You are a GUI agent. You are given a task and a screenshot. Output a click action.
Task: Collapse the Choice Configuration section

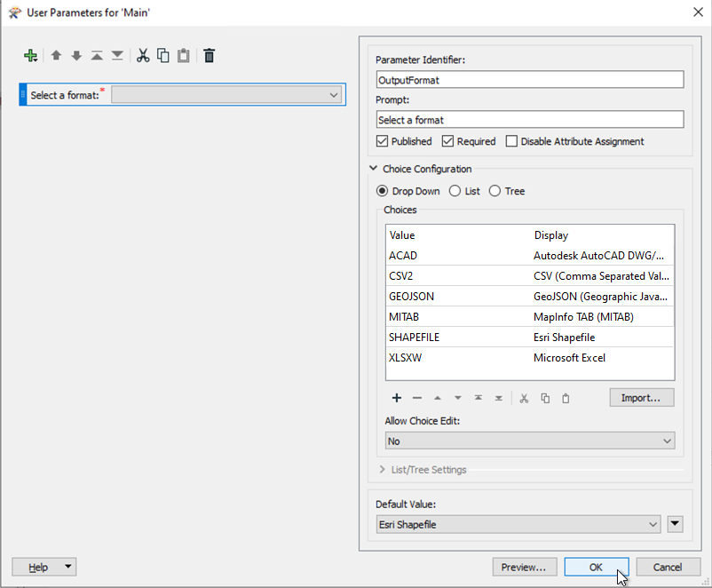pyautogui.click(x=374, y=169)
